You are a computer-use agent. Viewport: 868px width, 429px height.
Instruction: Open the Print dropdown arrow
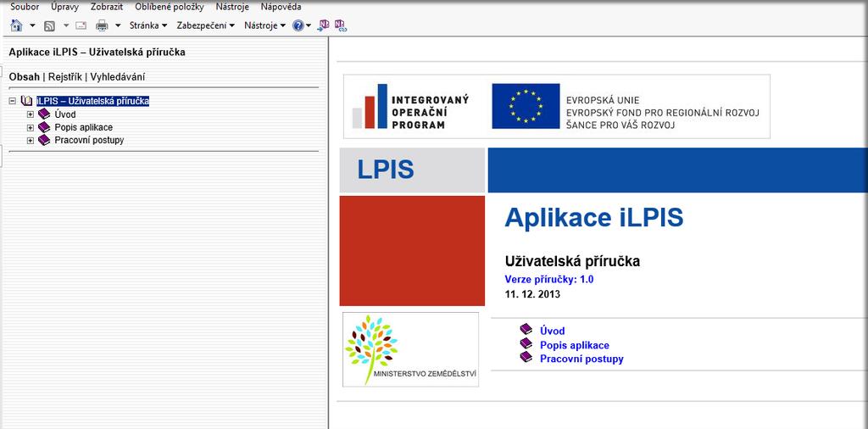tap(118, 25)
